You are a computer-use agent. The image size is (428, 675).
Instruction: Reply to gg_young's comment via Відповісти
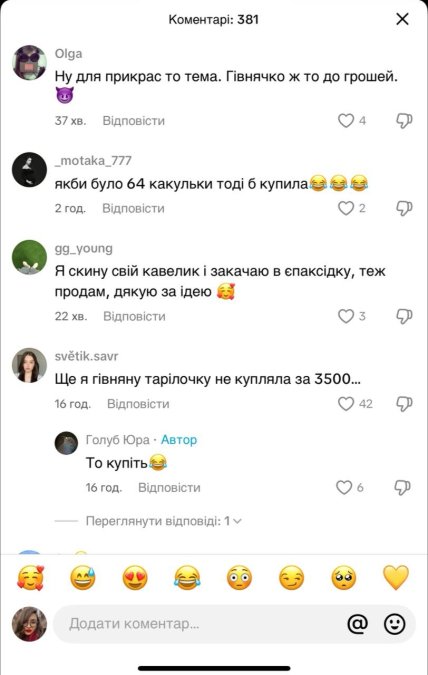pos(134,316)
